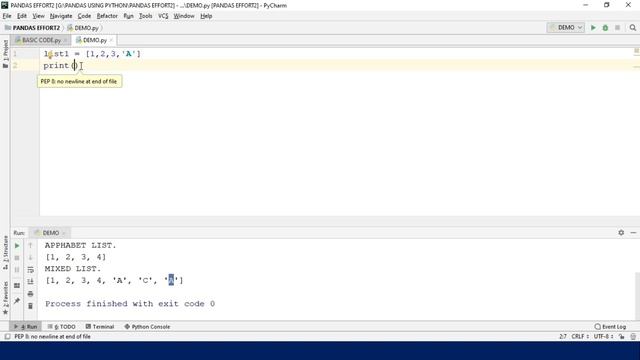Screen dimensions: 640x360
Task: Open the TODO tool window
Action: 61,327
